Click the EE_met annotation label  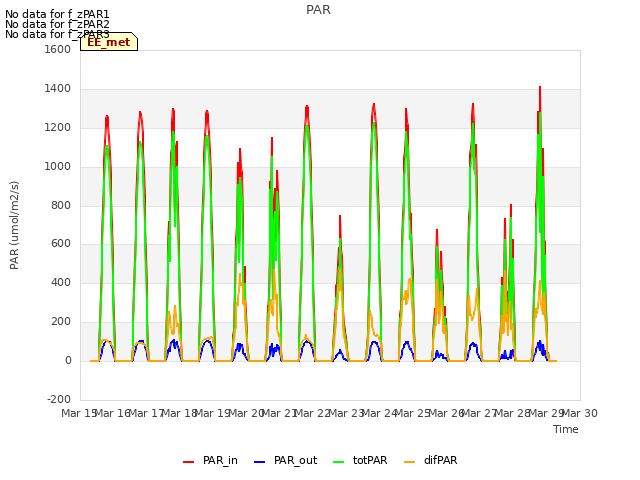click(109, 42)
